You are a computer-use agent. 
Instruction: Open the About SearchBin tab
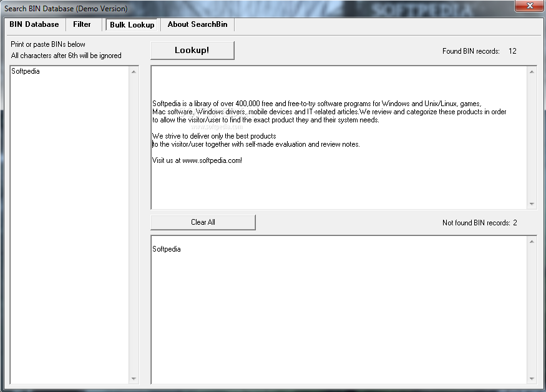(197, 24)
